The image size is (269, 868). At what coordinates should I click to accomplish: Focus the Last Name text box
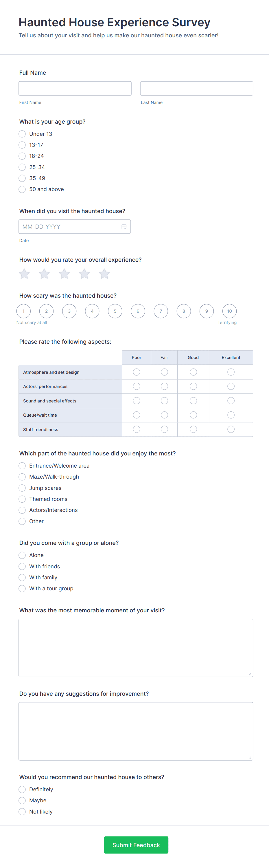pyautogui.click(x=196, y=88)
